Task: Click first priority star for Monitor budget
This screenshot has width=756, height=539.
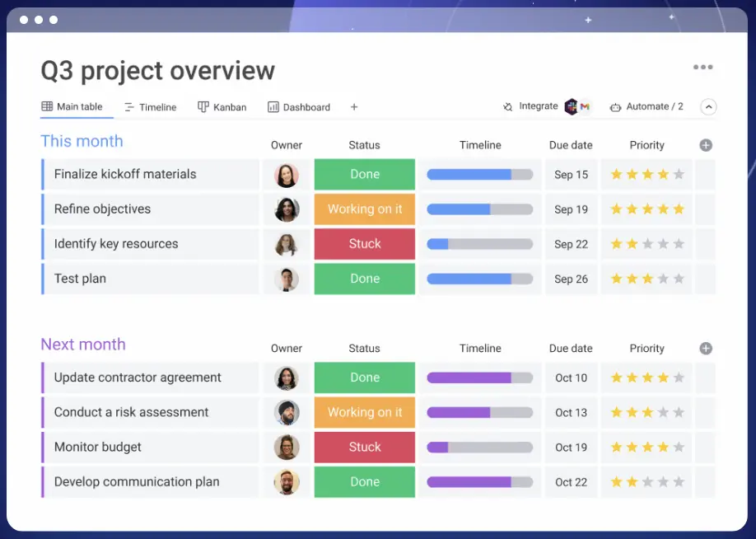Action: pyautogui.click(x=616, y=447)
